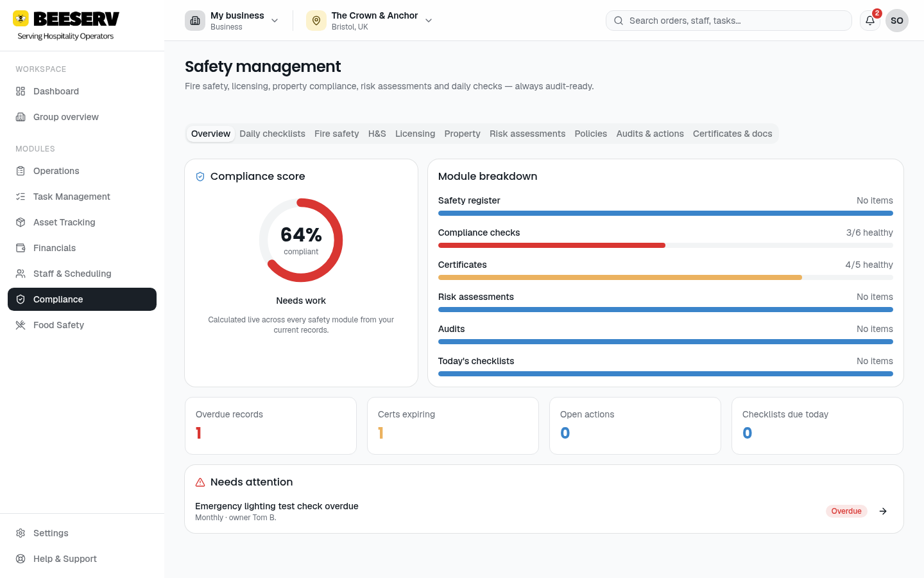Click the Overdue status badge

pyautogui.click(x=846, y=511)
